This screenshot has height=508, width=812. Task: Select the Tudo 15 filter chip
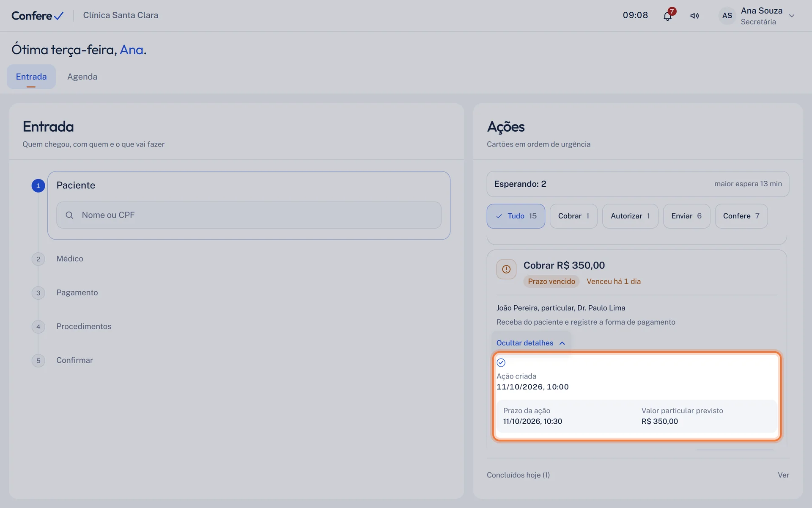pos(516,216)
